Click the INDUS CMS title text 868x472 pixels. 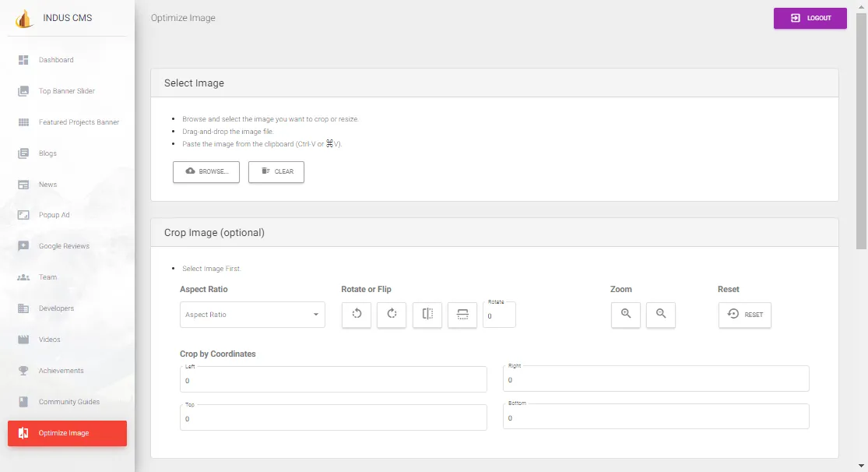(x=68, y=18)
